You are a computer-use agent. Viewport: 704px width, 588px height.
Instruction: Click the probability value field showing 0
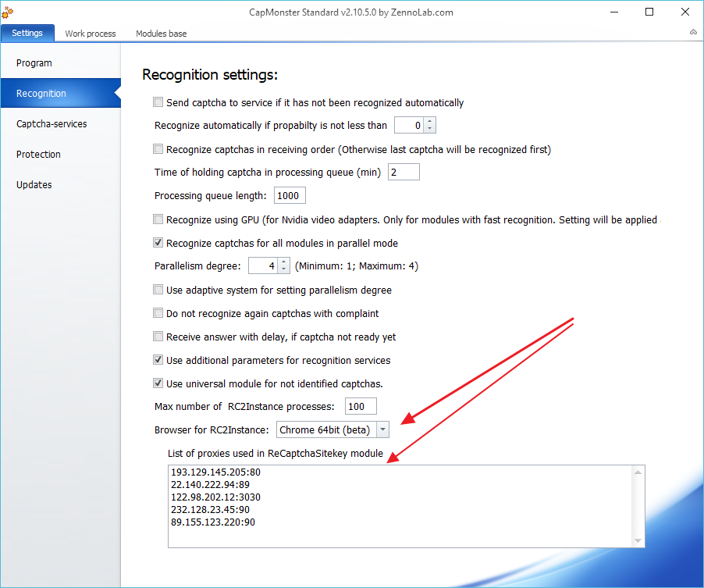pos(409,125)
